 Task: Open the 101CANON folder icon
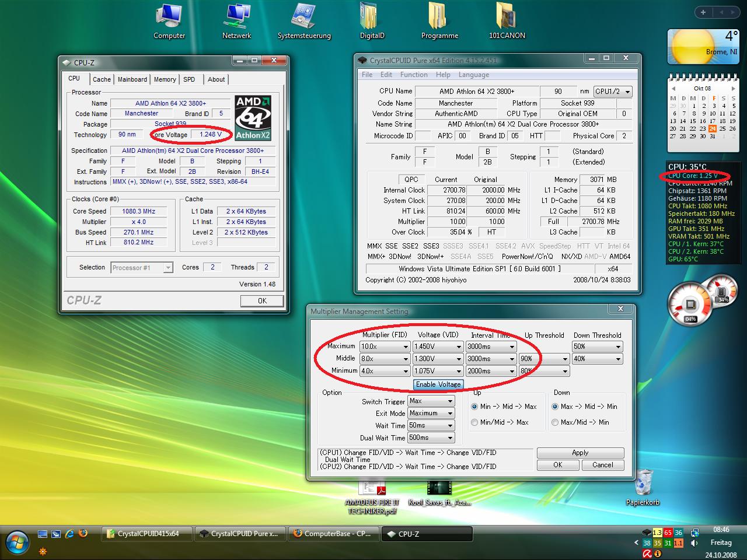tap(507, 22)
